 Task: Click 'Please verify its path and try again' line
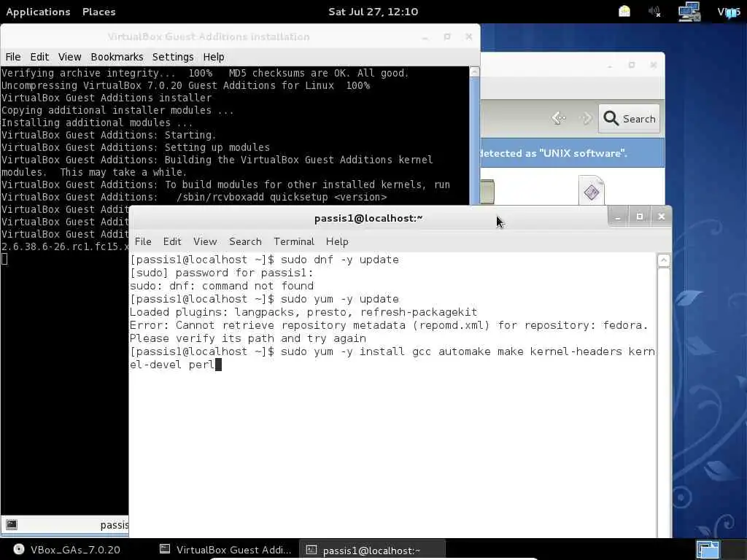(x=248, y=338)
